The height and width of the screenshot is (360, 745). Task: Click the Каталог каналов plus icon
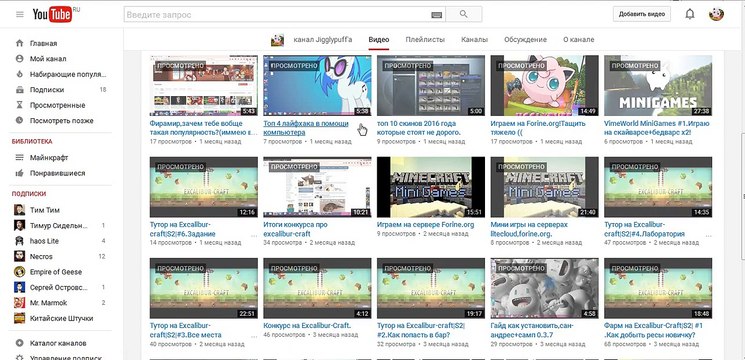tap(19, 343)
